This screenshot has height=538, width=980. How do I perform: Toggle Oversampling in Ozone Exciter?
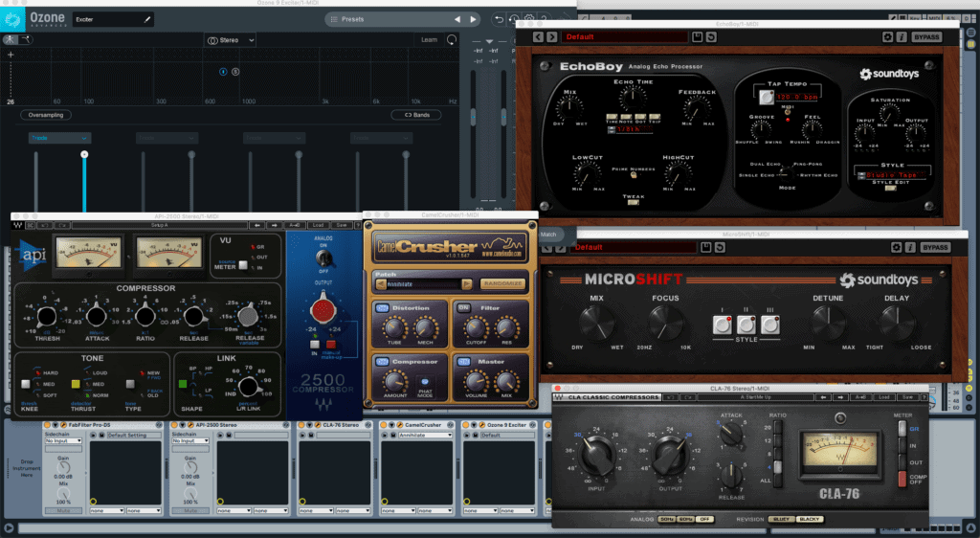(46, 115)
